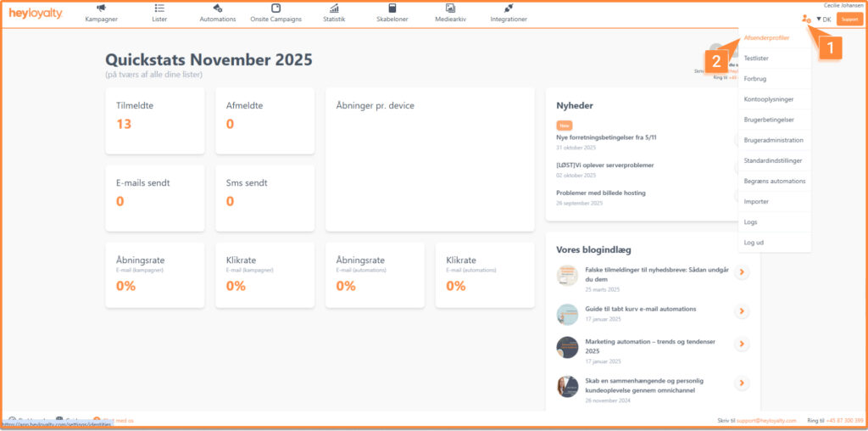Image resolution: width=868 pixels, height=431 pixels.
Task: Open the Statistik bar chart icon
Action: coord(334,8)
